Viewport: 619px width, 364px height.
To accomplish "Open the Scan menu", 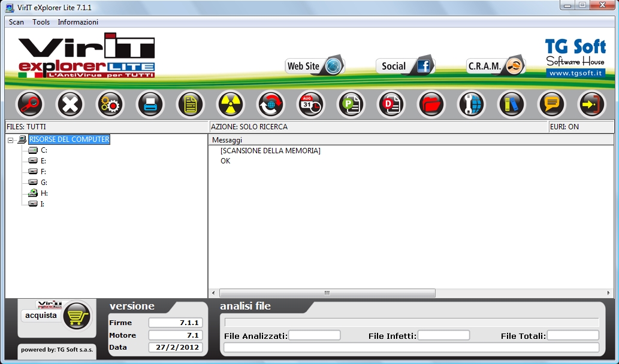I will 16,22.
